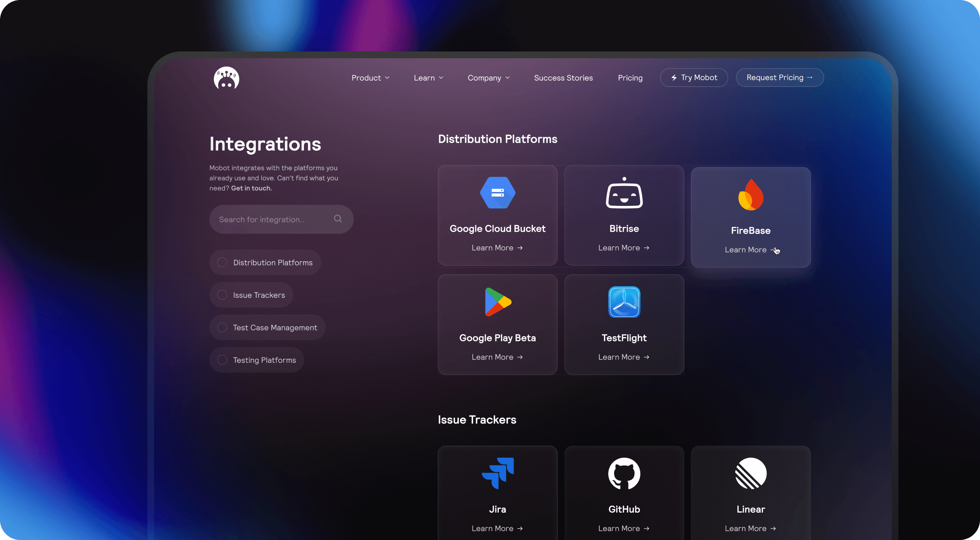Click the TestFlight card title
Screen dimensions: 980x540
624,338
